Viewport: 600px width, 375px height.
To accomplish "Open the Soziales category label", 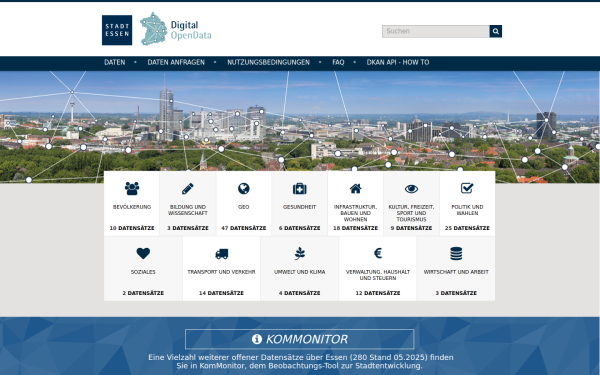I will [143, 272].
